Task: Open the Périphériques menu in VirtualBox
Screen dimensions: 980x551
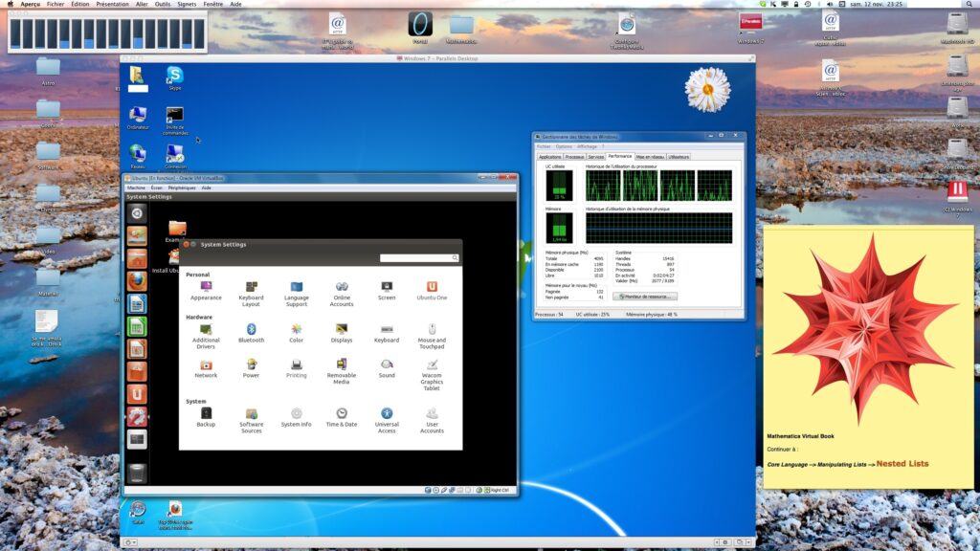Action: 181,187
